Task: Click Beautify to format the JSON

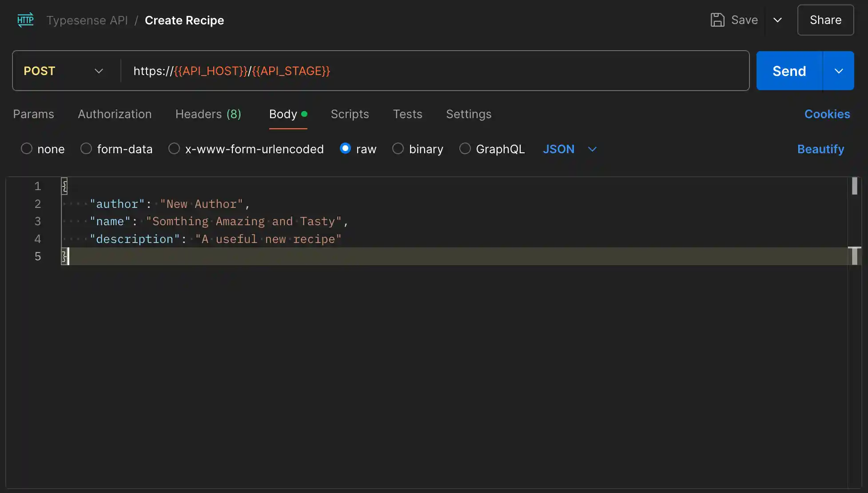Action: click(820, 149)
